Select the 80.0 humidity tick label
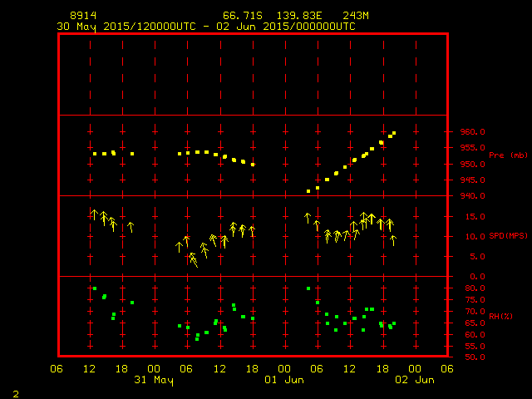The image size is (532, 399). coord(470,288)
